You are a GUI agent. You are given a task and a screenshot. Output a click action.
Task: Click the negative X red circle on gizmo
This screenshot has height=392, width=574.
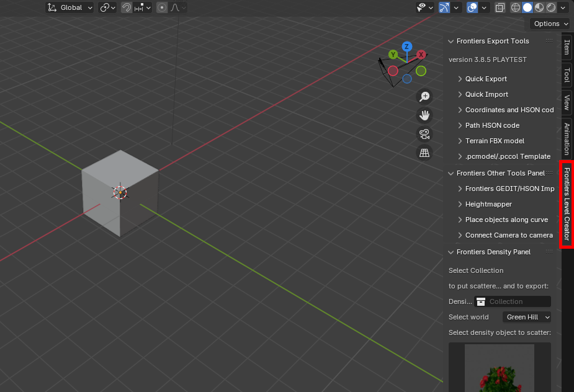[x=393, y=71]
